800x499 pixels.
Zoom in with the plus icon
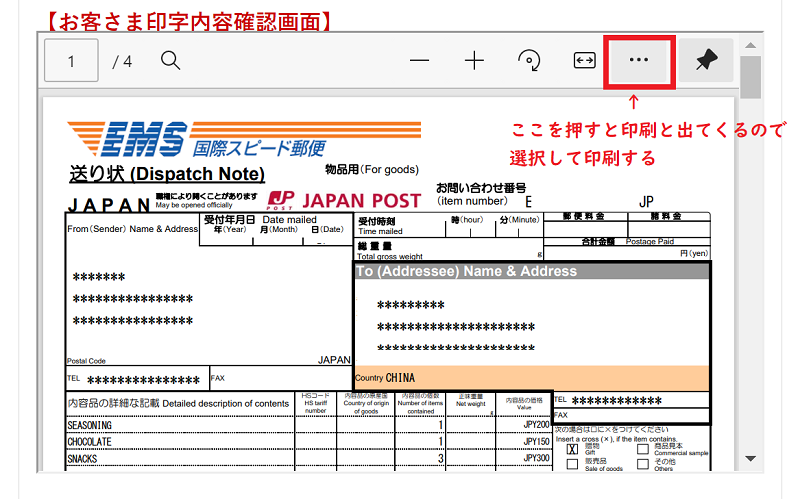[x=474, y=61]
